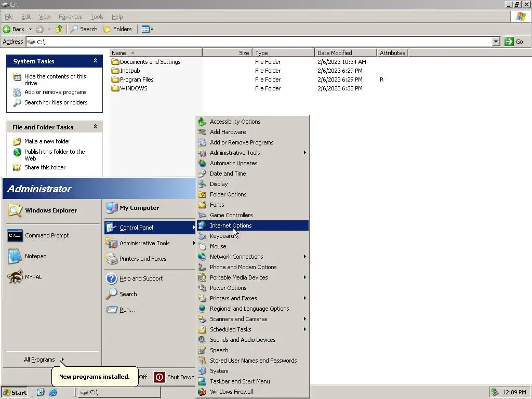Open Display settings entry
The width and height of the screenshot is (532, 399).
tap(253, 184)
